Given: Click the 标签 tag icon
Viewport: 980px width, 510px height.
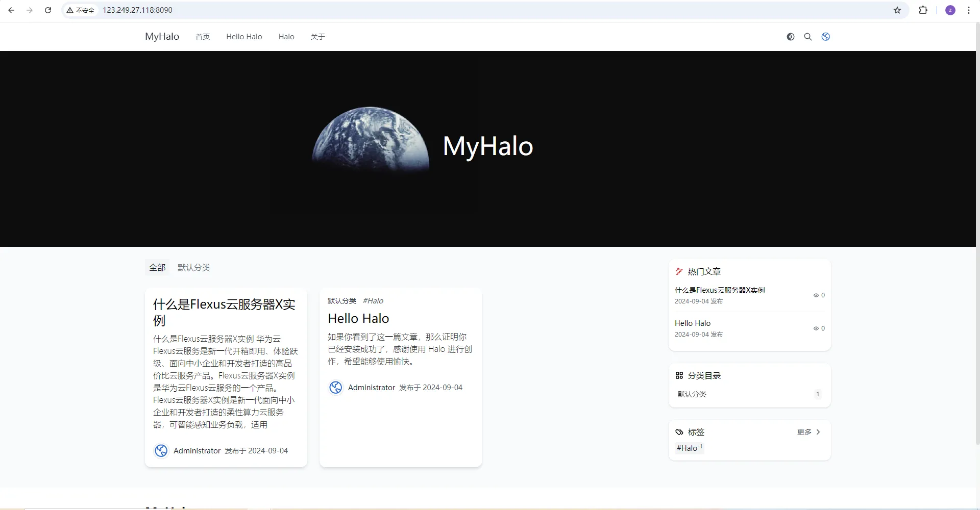Looking at the screenshot, I should pos(679,432).
